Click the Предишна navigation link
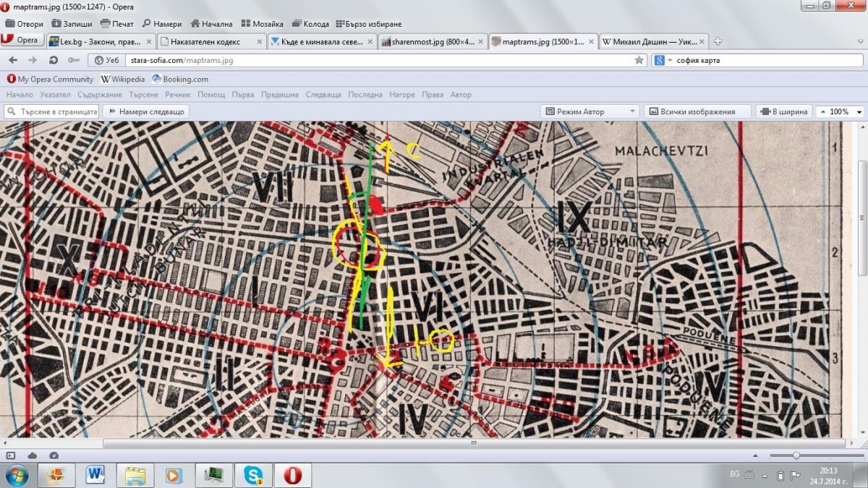Screen dimensions: 868x488 (280, 95)
